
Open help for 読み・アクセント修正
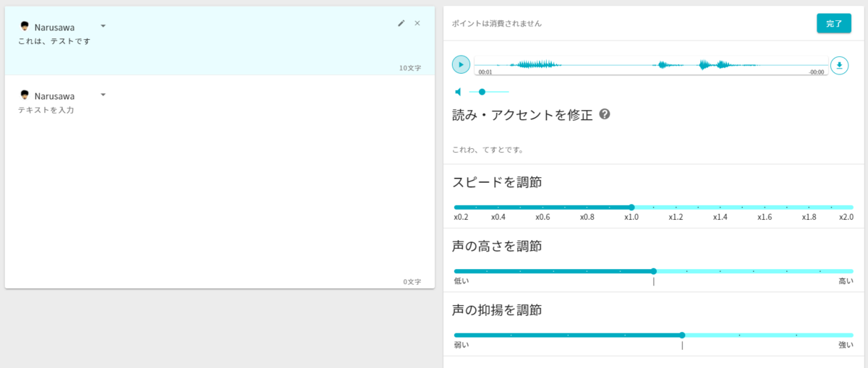click(x=605, y=114)
